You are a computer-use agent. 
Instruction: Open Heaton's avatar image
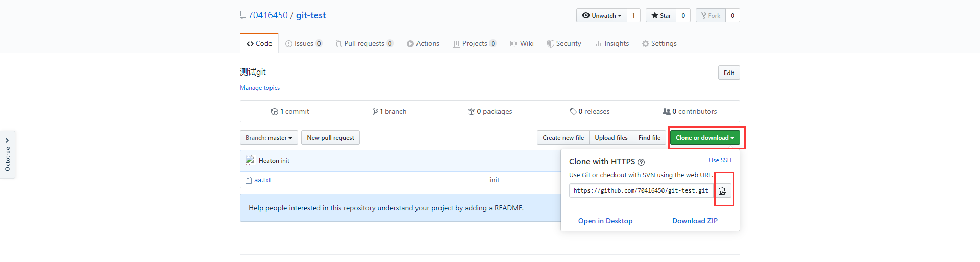(x=250, y=160)
